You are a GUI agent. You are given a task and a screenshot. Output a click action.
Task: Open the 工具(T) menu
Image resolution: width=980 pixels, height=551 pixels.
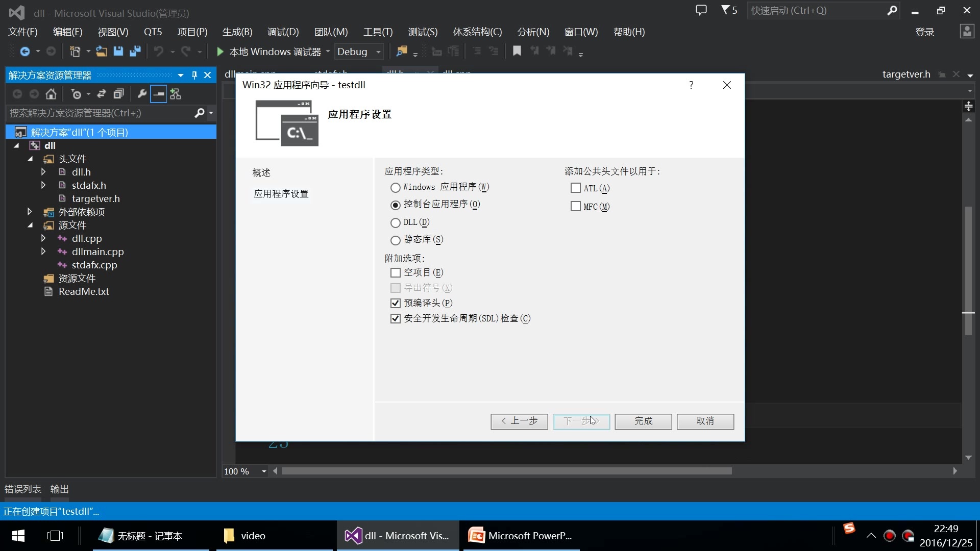click(x=378, y=32)
